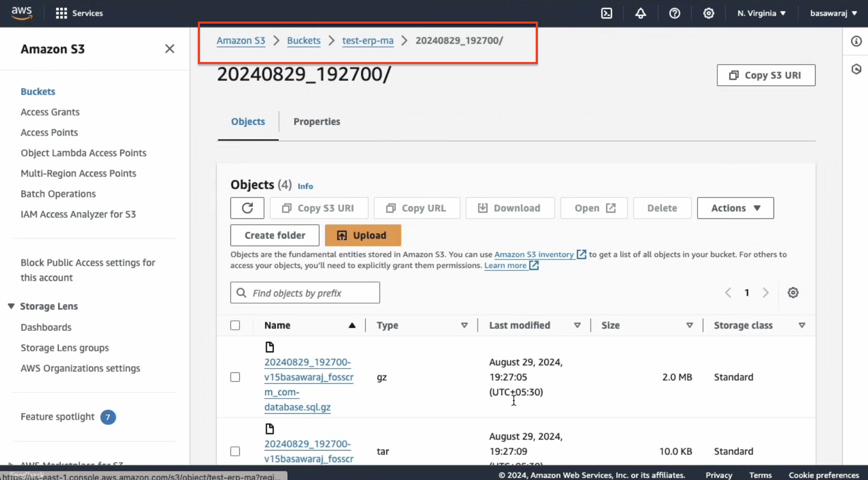This screenshot has height=480, width=868.
Task: Go to next page of objects
Action: [766, 293]
